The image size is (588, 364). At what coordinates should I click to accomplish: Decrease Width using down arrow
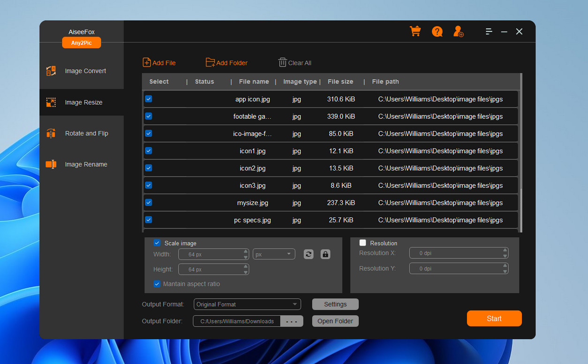coord(246,257)
